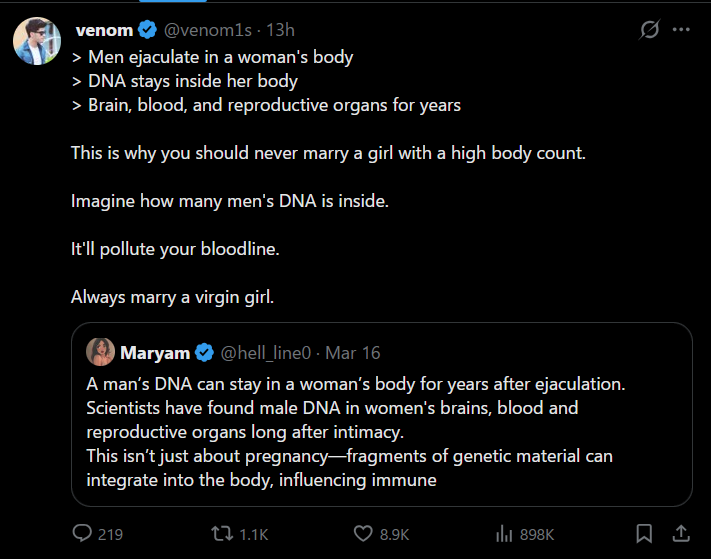
Task: Bookmark this post
Action: point(645,534)
